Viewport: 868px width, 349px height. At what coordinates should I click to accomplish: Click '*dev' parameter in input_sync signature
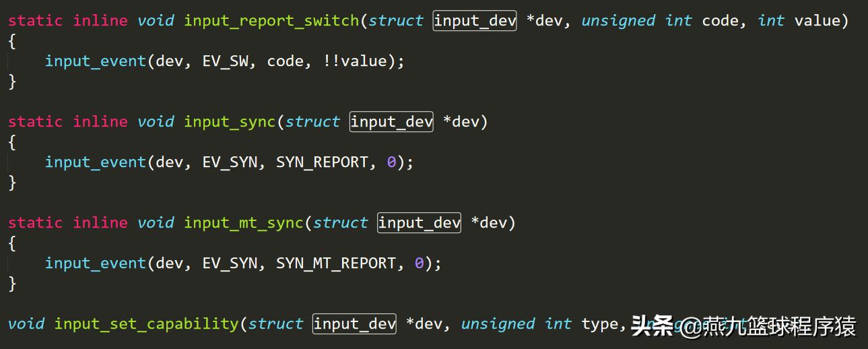pos(461,122)
